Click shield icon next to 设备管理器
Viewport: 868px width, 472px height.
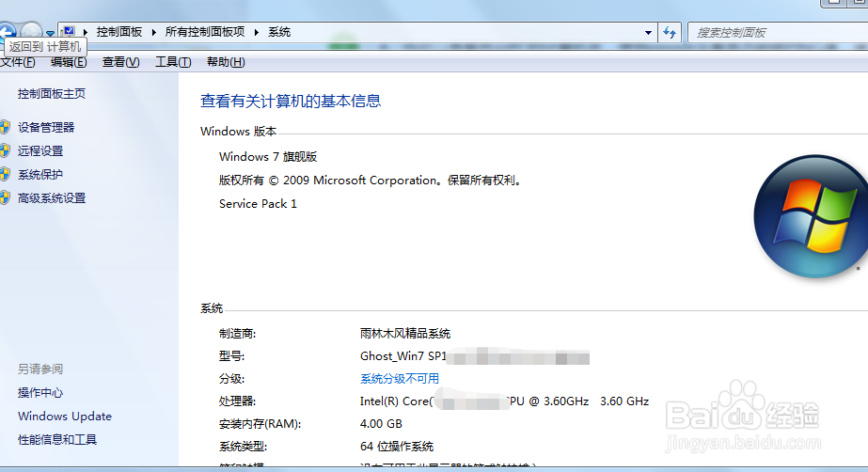[x=5, y=127]
